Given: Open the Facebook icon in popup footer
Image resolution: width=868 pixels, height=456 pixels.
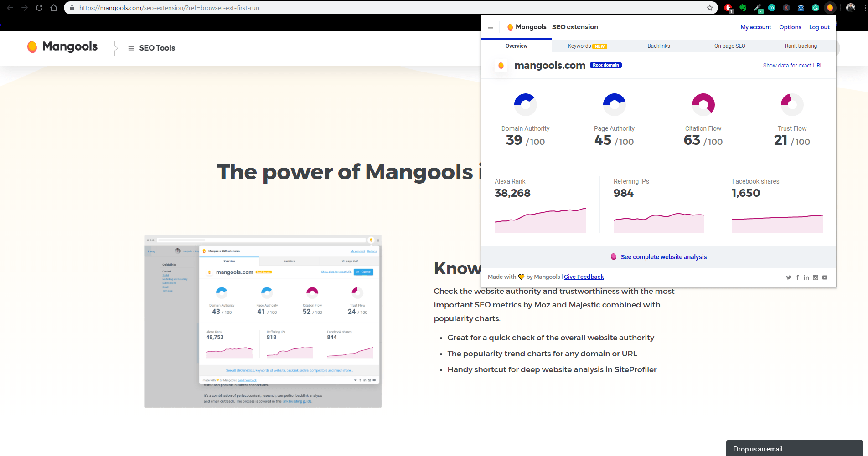Looking at the screenshot, I should (x=798, y=277).
